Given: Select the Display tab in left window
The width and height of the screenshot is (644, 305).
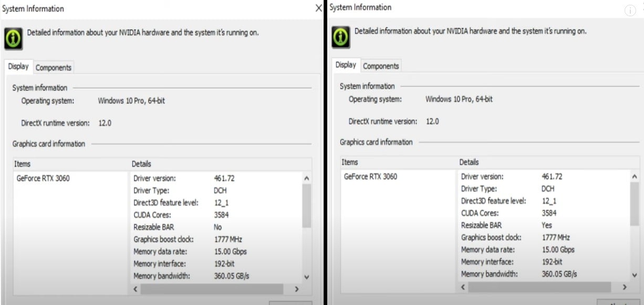Looking at the screenshot, I should tap(18, 67).
